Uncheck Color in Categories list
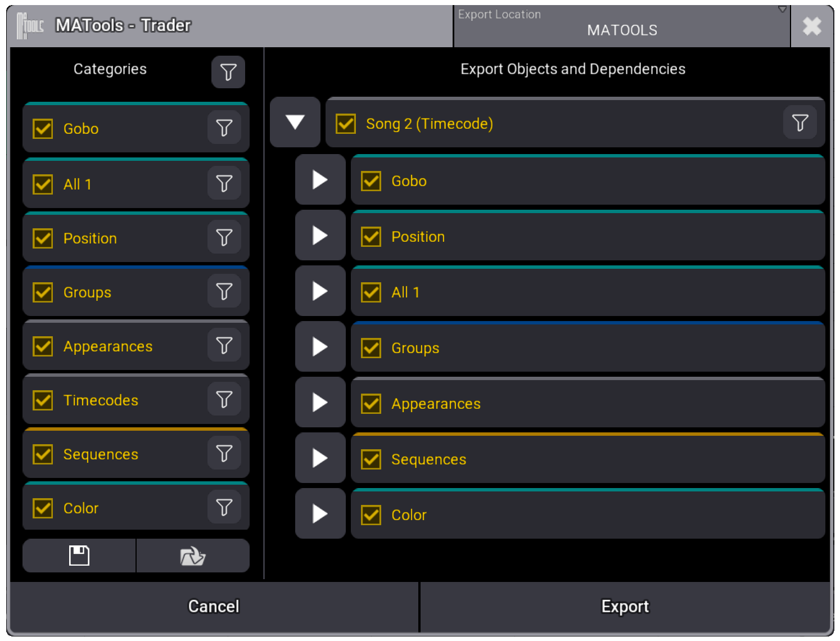The image size is (840, 641). tap(43, 508)
